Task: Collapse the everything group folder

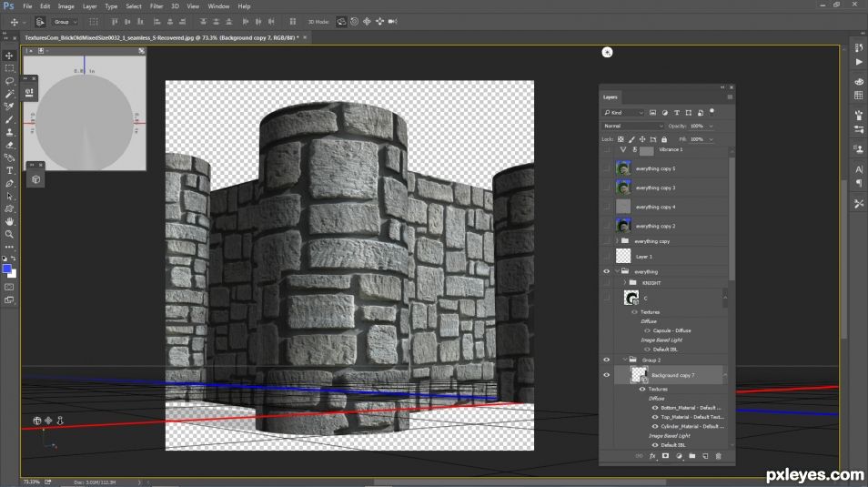Action: pyautogui.click(x=617, y=271)
